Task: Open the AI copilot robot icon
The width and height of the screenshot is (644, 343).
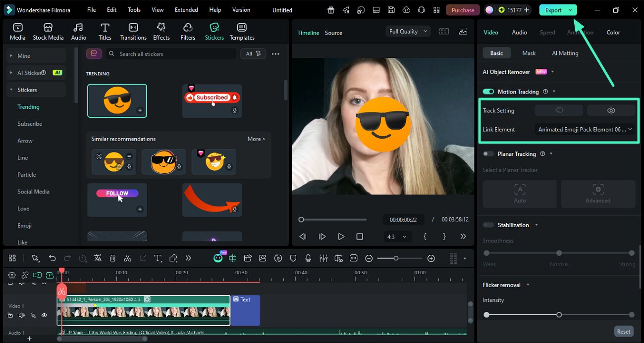Action: [218, 258]
